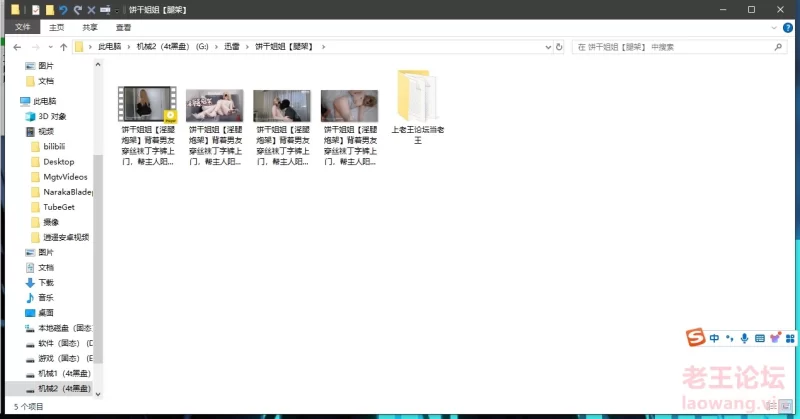
Task: Open the IME toolbox grid icon
Action: coord(790,338)
